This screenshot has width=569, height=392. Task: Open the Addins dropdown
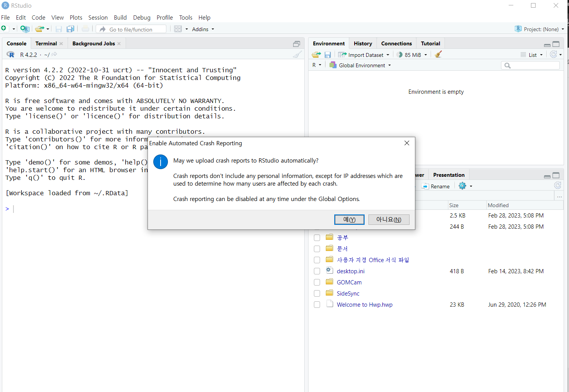[x=203, y=29]
